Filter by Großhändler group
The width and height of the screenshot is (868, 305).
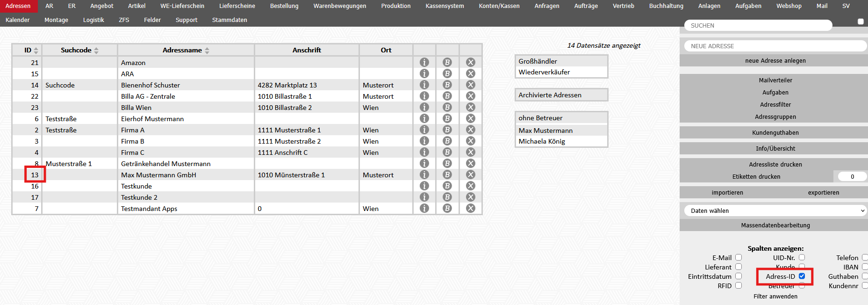pyautogui.click(x=561, y=61)
